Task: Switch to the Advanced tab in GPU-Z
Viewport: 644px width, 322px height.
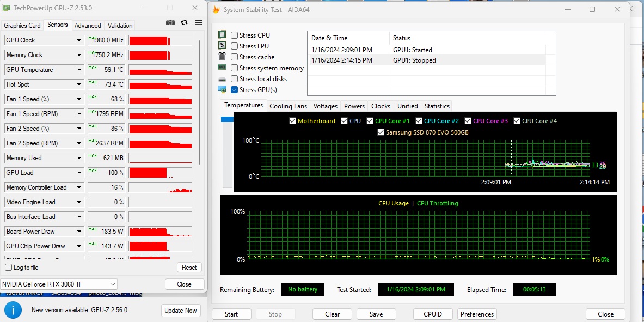Action: [88, 26]
